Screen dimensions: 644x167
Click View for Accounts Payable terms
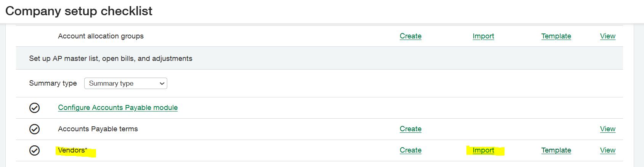tap(607, 129)
